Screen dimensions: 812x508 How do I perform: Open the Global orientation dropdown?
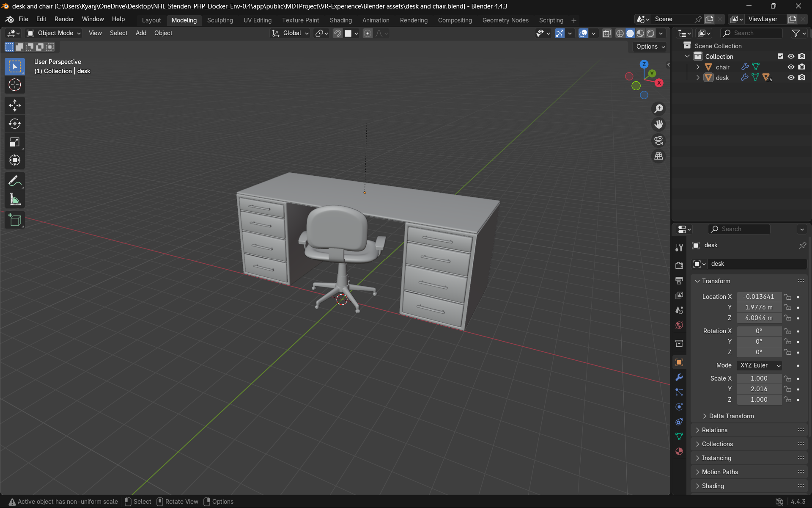point(291,33)
